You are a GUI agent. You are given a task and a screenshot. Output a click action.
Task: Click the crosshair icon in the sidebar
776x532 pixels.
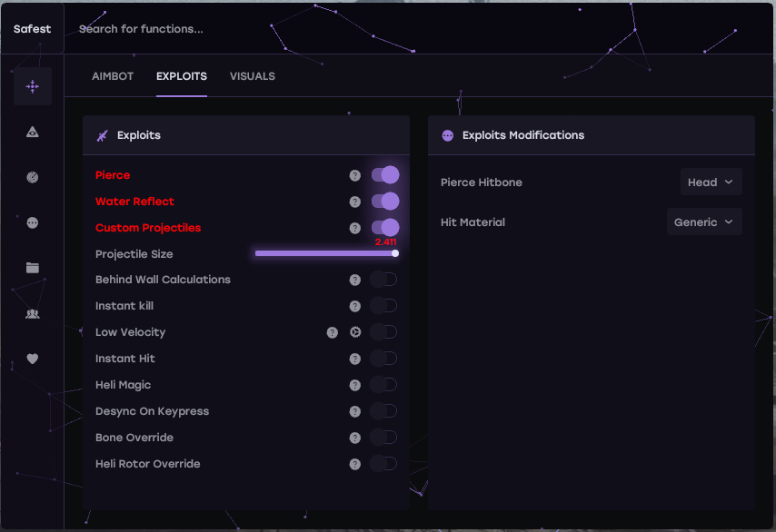click(33, 86)
